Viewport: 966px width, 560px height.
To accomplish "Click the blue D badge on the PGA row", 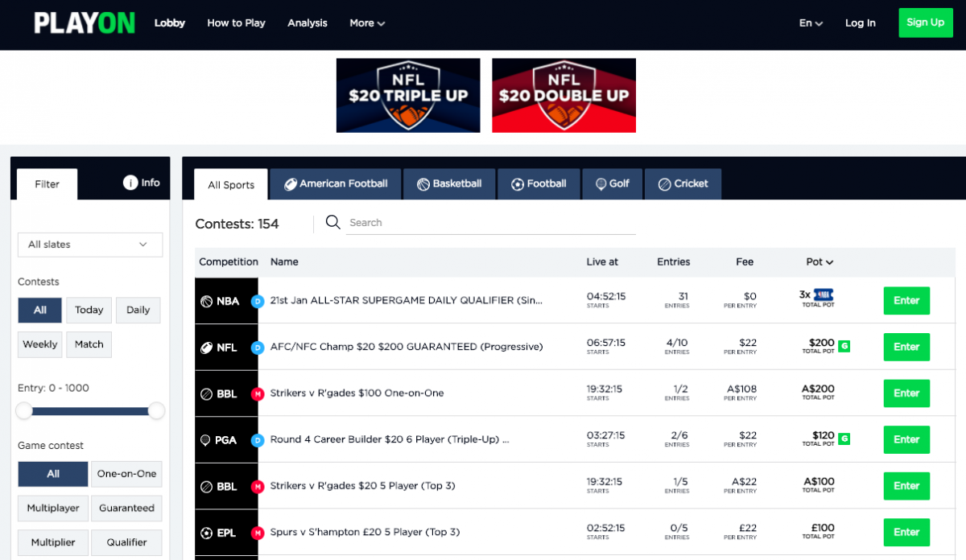I will pos(258,440).
